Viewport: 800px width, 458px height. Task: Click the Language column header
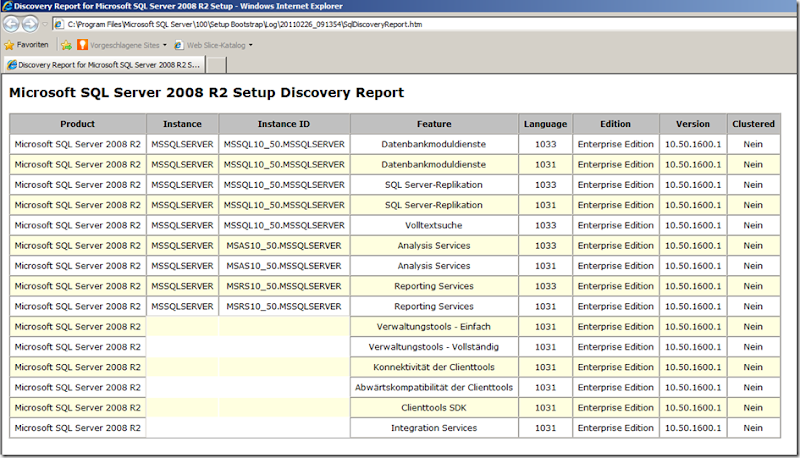coord(545,124)
